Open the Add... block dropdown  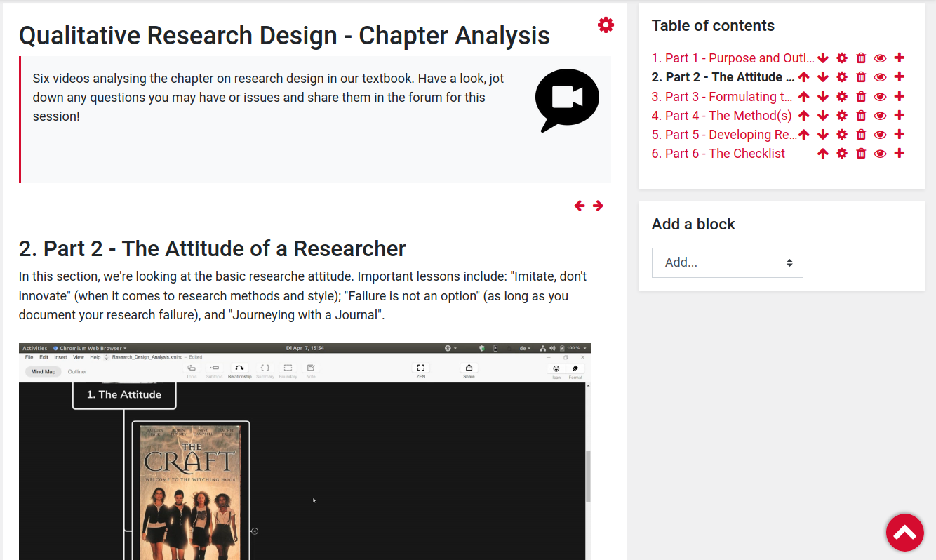click(727, 262)
